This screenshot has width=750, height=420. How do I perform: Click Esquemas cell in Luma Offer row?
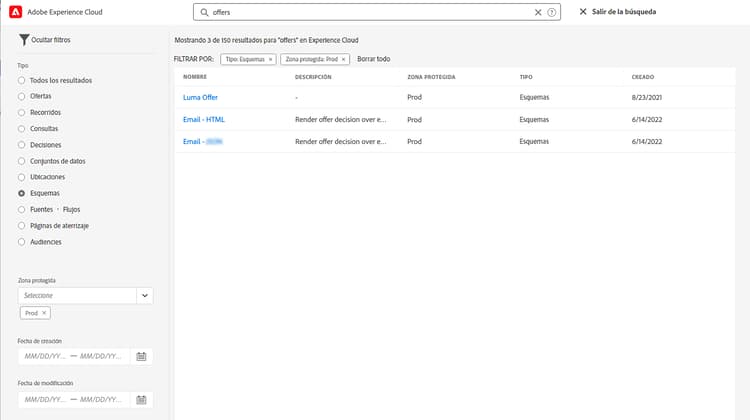pos(534,97)
